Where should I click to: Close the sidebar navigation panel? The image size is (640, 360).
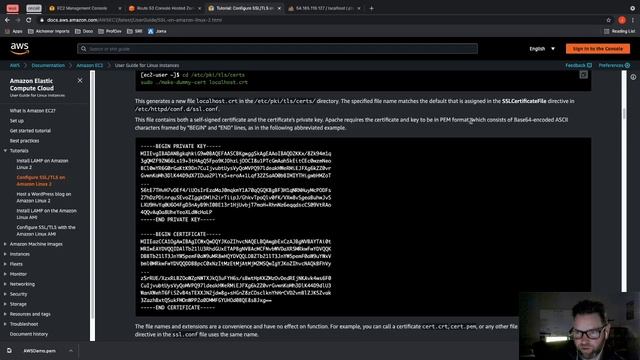[x=80, y=80]
